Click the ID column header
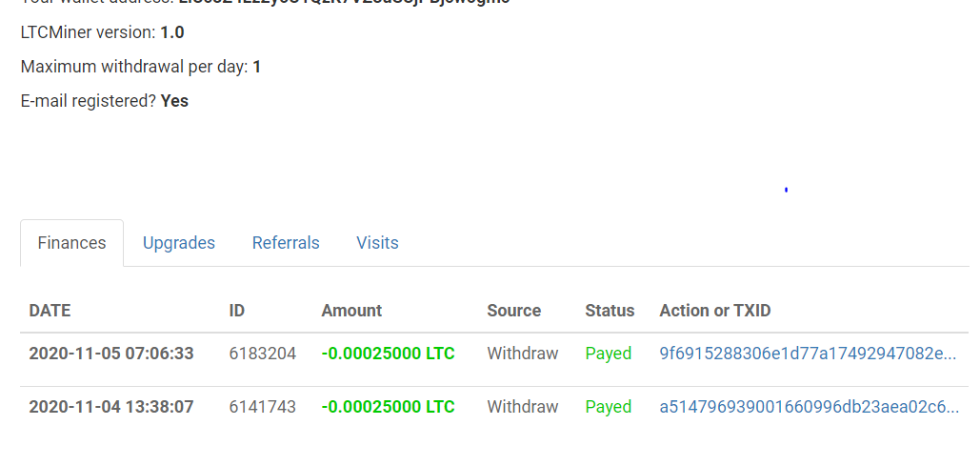The width and height of the screenshot is (980, 466). click(x=237, y=311)
